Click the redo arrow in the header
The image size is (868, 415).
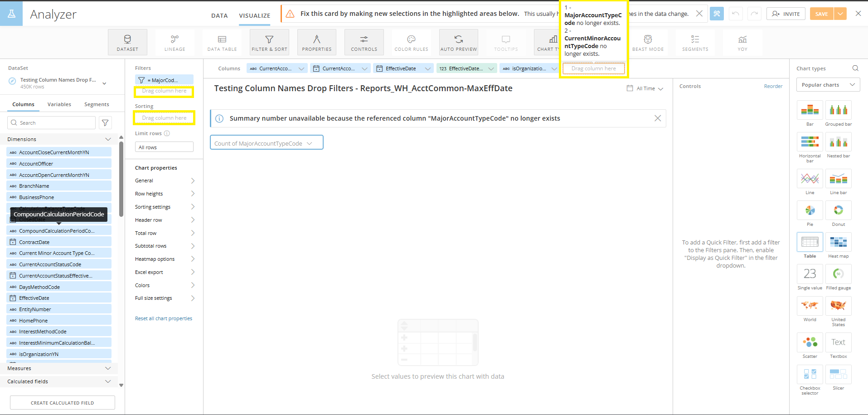coord(754,14)
